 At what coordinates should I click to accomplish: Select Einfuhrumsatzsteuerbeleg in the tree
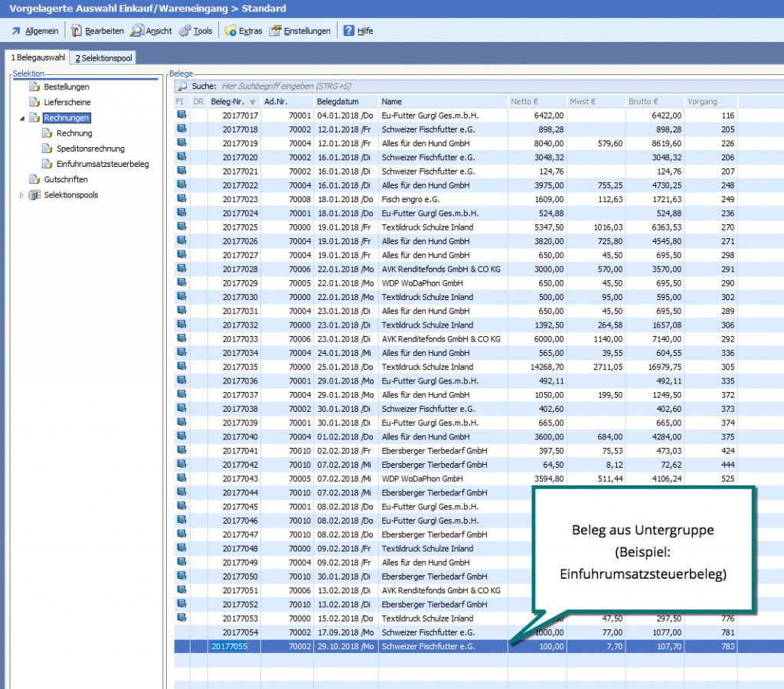(103, 164)
